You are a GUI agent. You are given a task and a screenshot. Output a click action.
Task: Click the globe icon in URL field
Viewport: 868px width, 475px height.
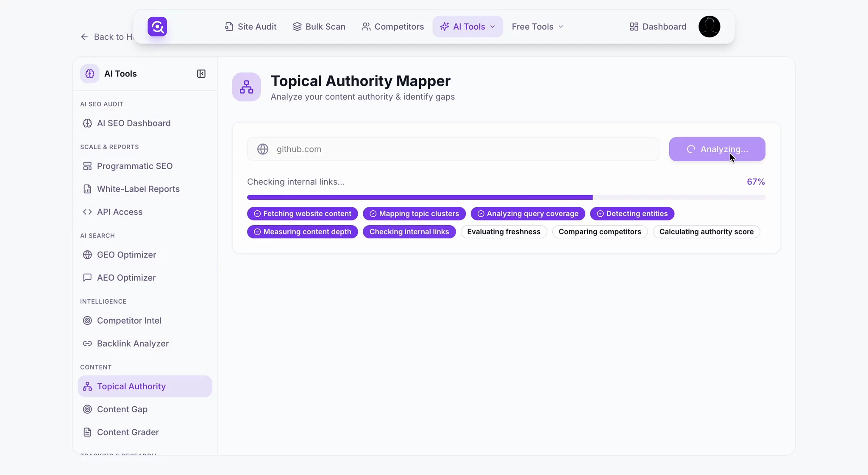[263, 149]
